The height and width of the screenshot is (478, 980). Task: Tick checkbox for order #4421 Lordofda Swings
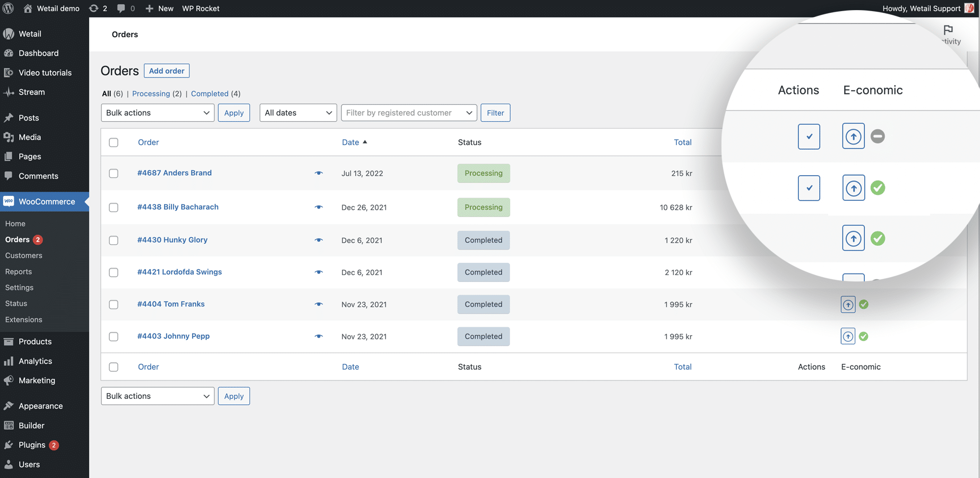click(114, 272)
